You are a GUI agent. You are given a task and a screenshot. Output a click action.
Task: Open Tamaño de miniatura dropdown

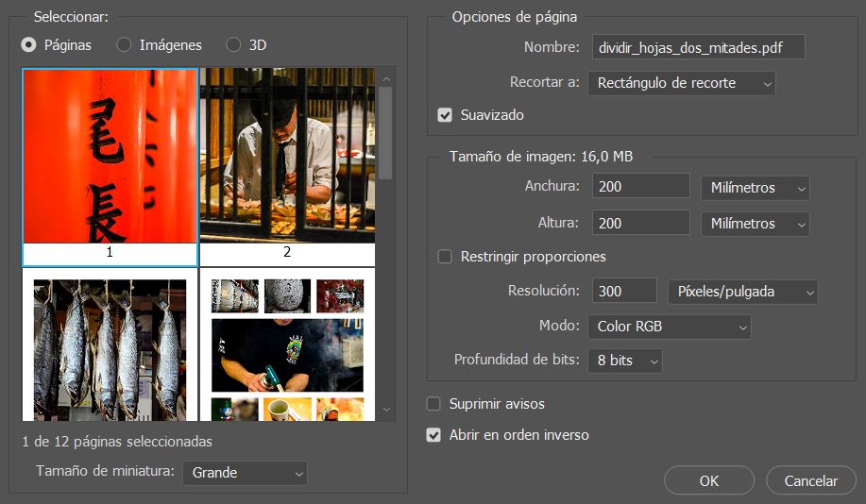click(245, 473)
